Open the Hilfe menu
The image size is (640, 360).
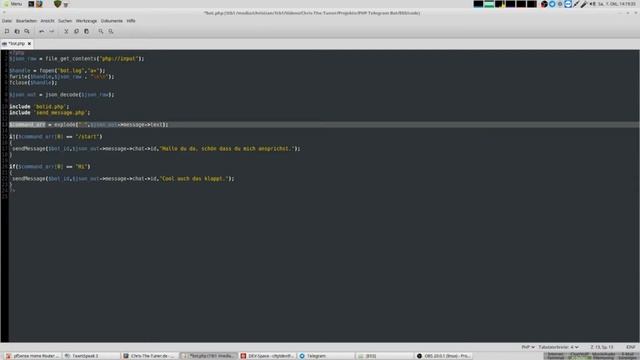(x=131, y=21)
